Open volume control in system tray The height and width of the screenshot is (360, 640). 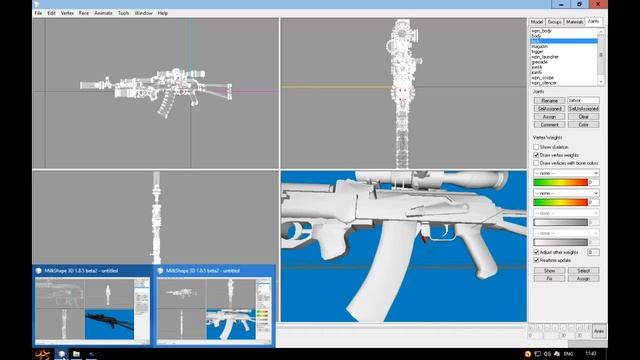click(547, 354)
